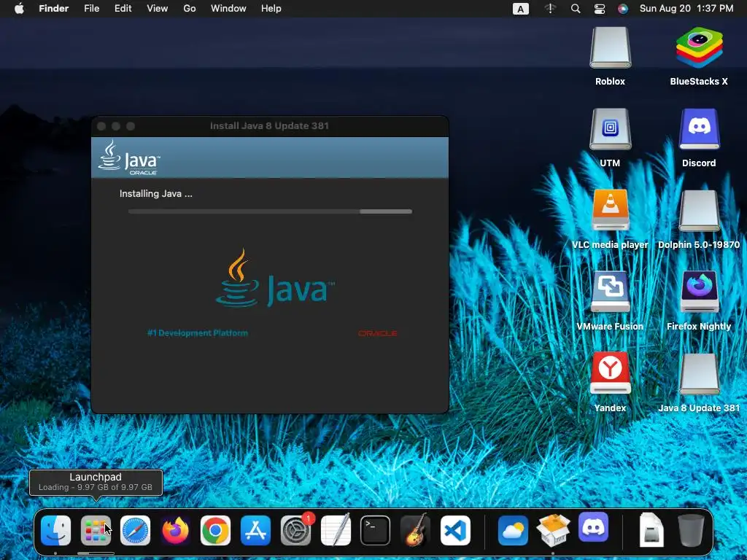Open the Help menu

[271, 9]
